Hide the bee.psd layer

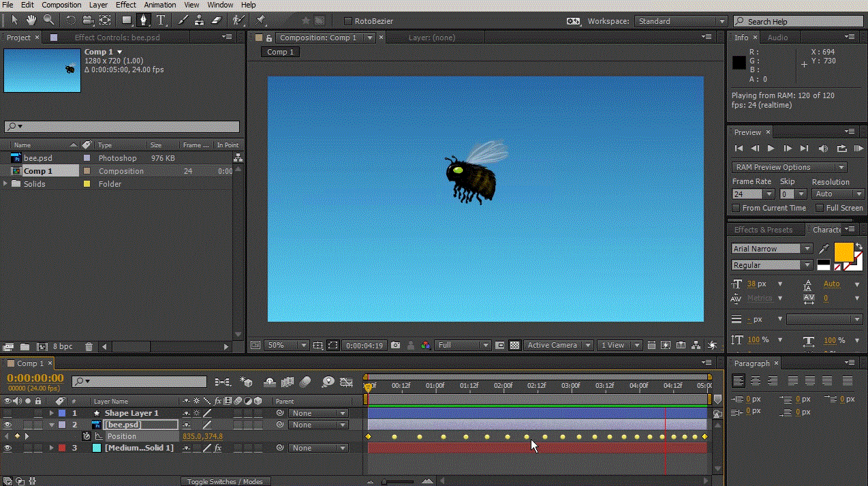pyautogui.click(x=7, y=425)
